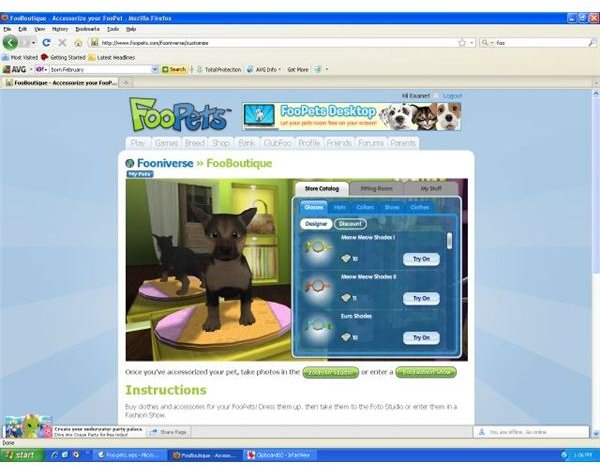
Task: Expand the AVG search box dropdown
Action: click(155, 69)
